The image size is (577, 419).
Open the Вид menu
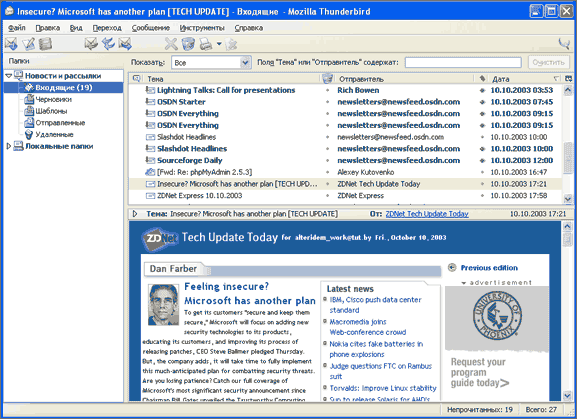[x=76, y=28]
